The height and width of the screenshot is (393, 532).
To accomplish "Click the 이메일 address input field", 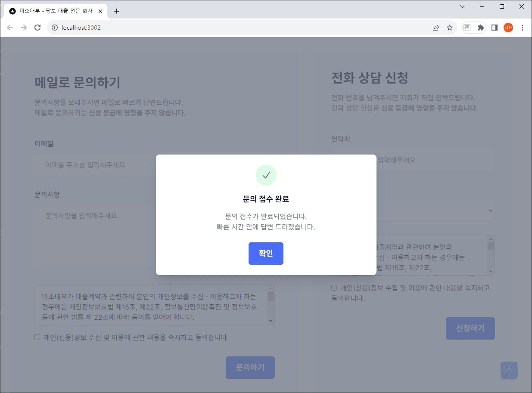I will (95, 165).
